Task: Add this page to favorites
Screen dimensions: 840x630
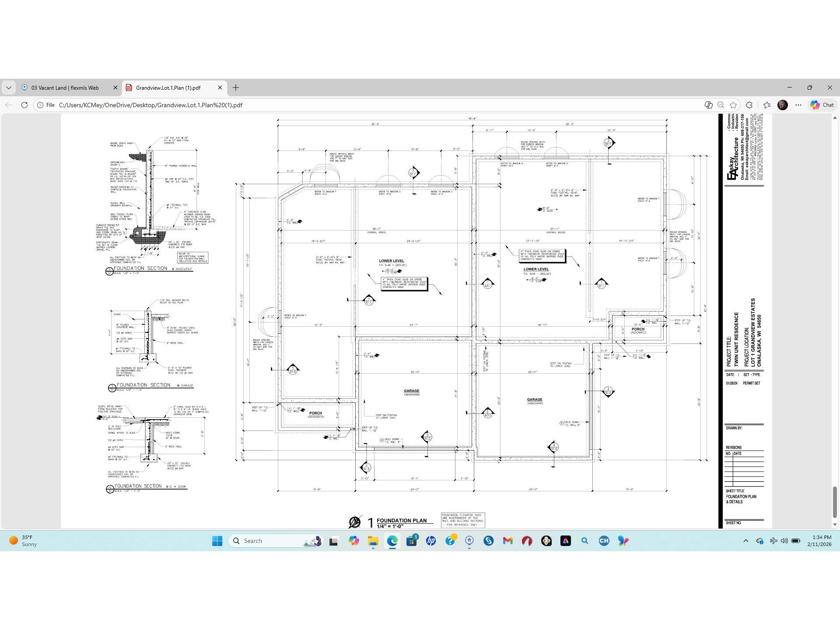Action: pyautogui.click(x=733, y=105)
